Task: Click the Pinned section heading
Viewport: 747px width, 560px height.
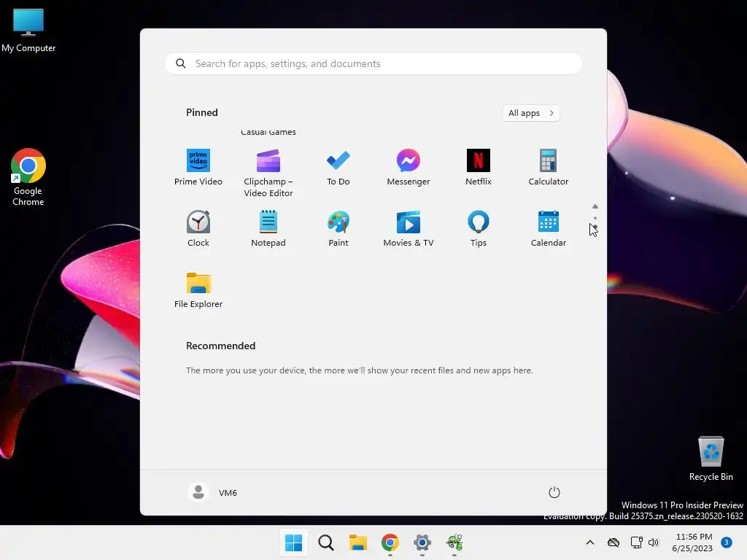Action: click(x=202, y=112)
